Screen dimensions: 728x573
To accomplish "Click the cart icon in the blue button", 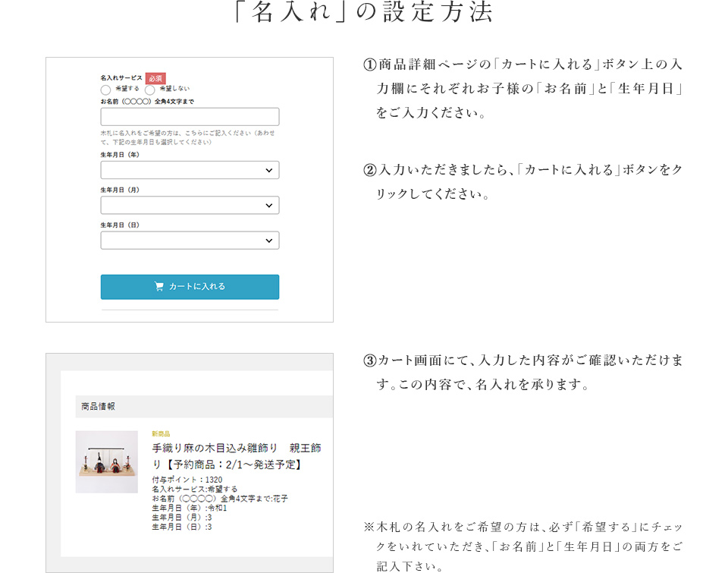I will point(158,286).
